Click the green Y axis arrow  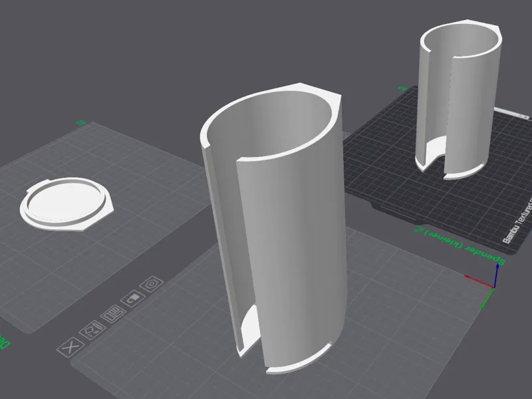[x=487, y=299]
